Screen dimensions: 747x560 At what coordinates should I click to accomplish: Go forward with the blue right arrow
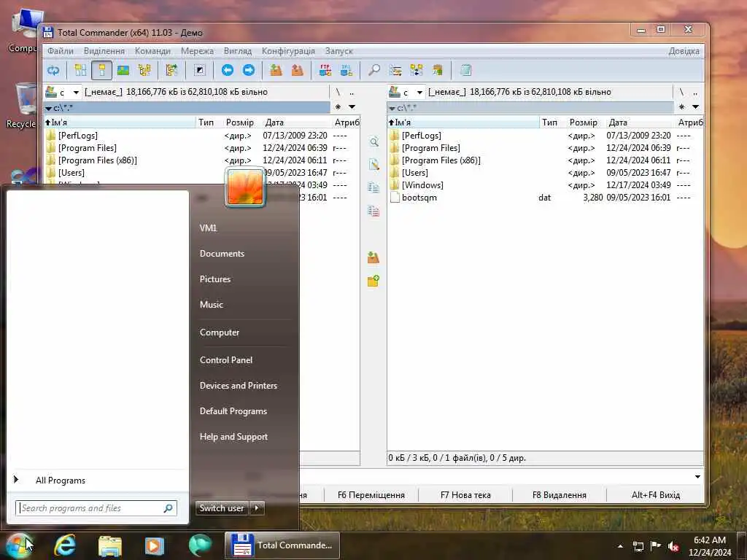tap(249, 71)
